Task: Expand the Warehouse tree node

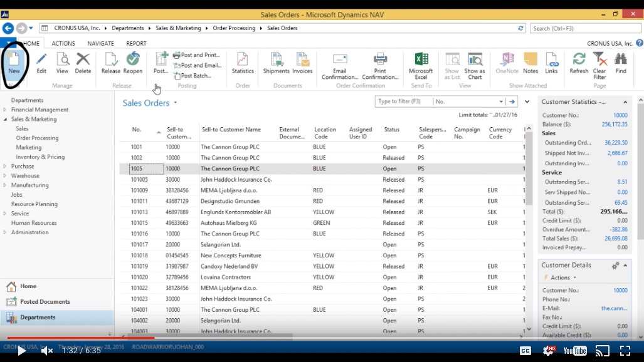Action: 5,175
